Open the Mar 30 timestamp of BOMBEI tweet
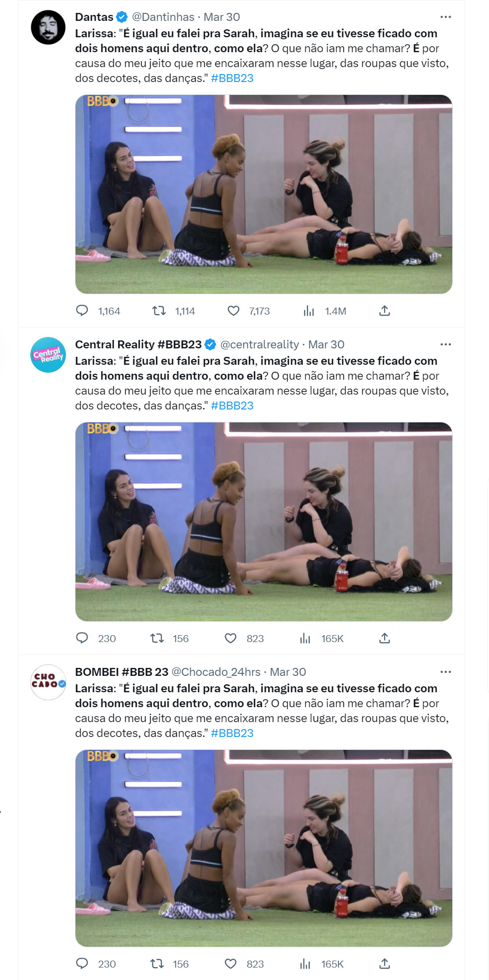This screenshot has height=980, width=489. point(288,672)
